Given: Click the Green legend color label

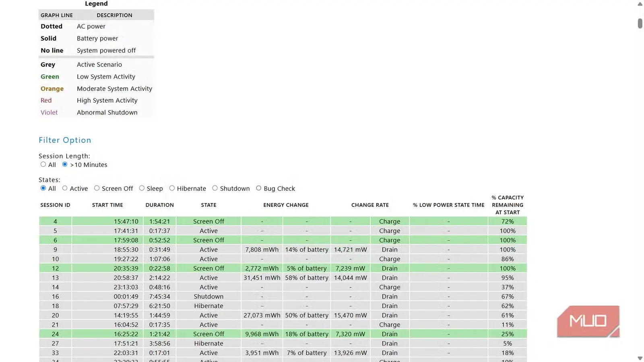Looking at the screenshot, I should (50, 77).
